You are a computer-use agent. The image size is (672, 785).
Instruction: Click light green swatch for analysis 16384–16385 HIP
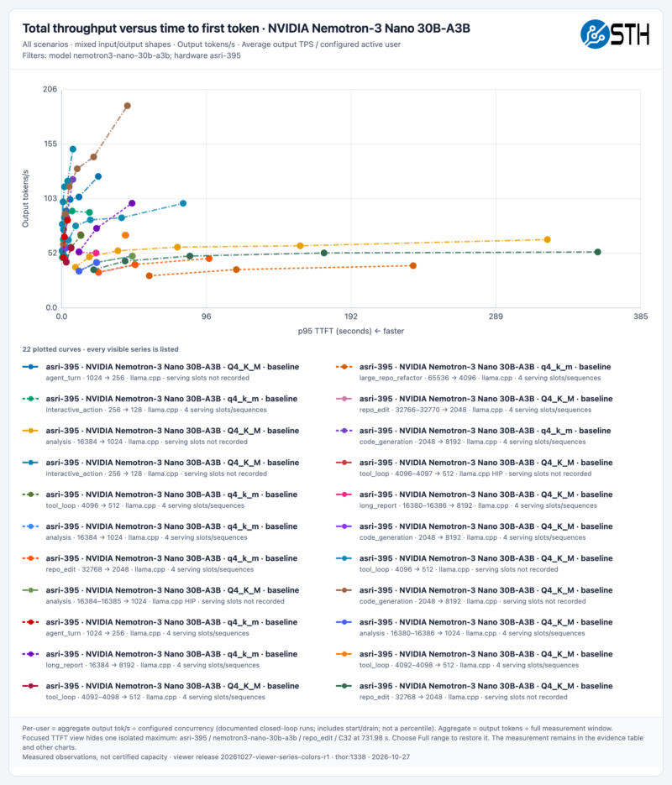[30, 590]
